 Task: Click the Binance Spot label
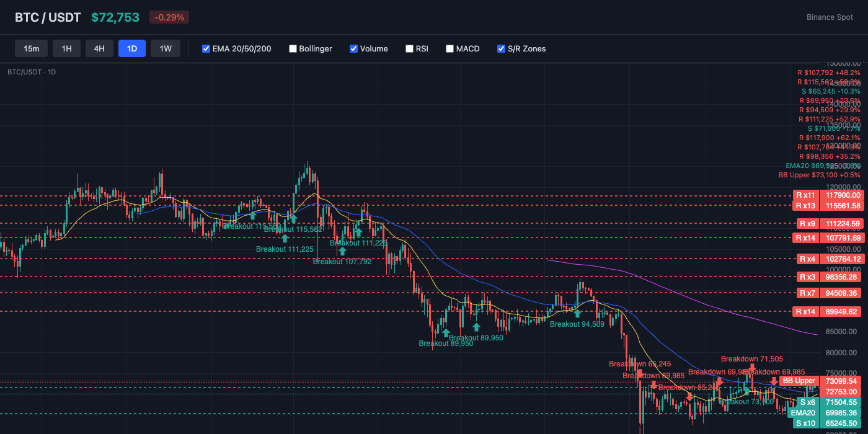pyautogui.click(x=830, y=17)
